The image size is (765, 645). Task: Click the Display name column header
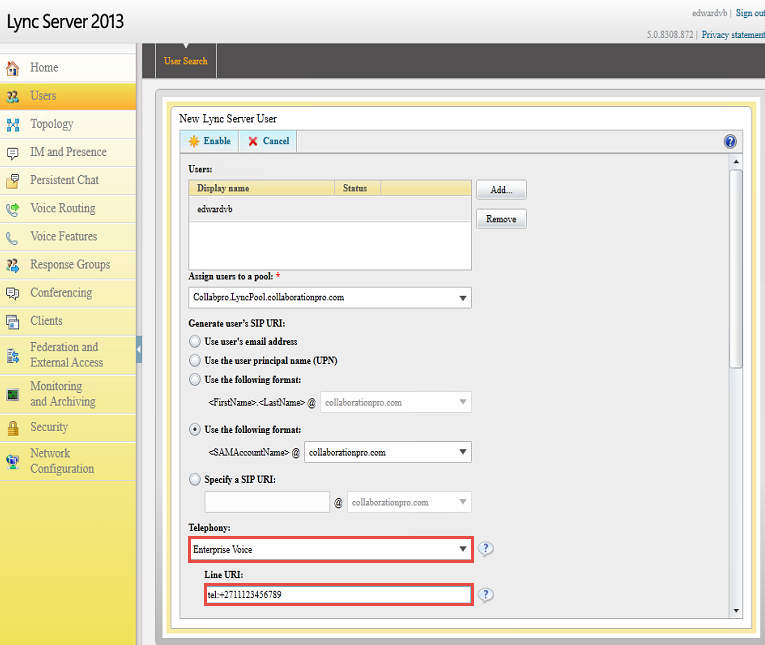262,188
